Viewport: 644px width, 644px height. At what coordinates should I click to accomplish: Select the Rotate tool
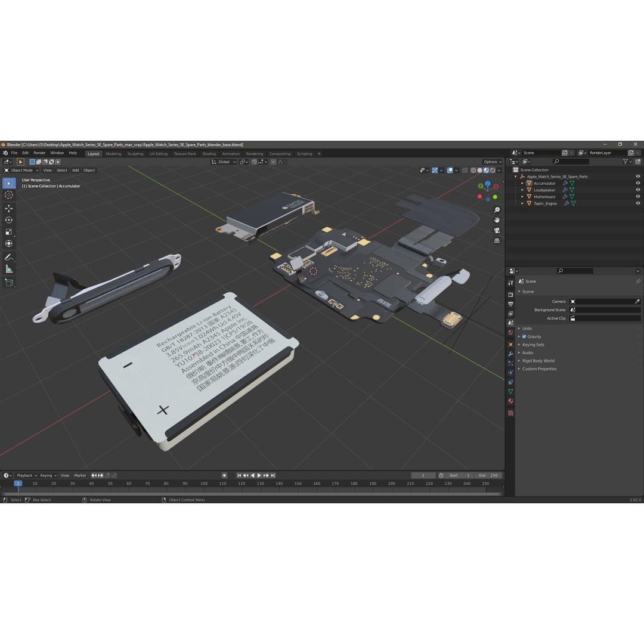[9, 220]
